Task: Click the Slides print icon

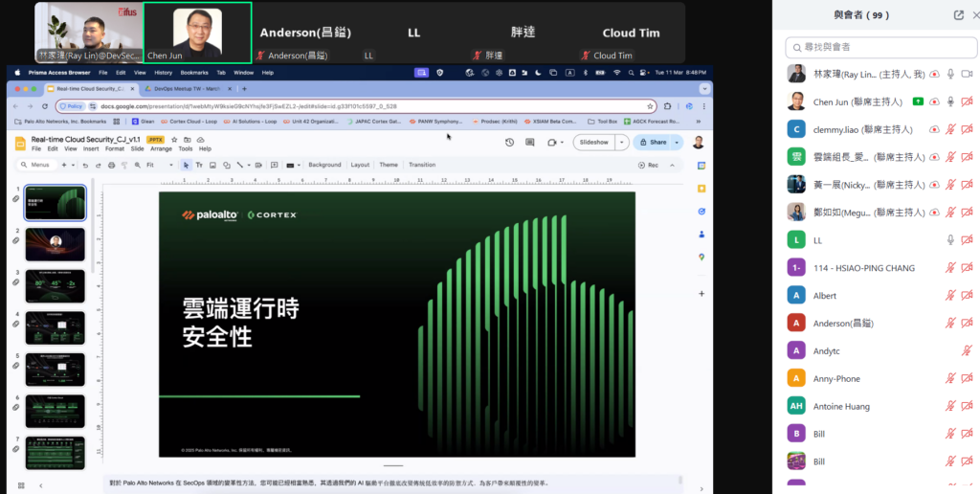Action: 112,165
